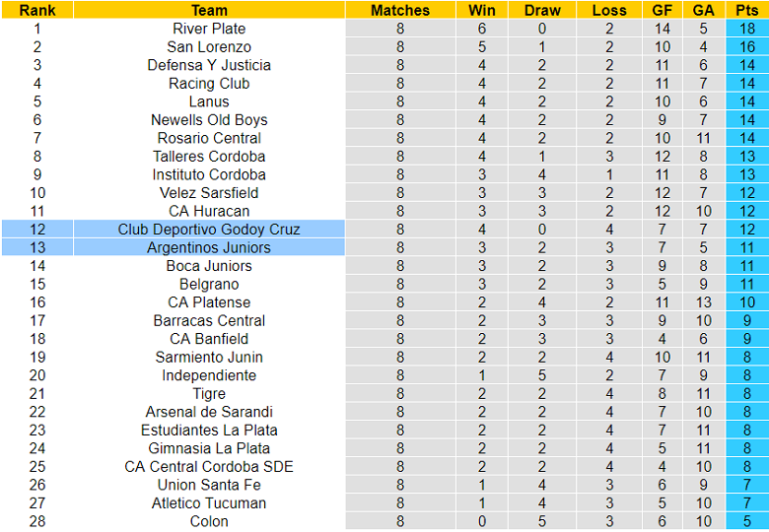Image resolution: width=769 pixels, height=532 pixels.
Task: Click River Plate's 18 points cell
Action: [747, 29]
